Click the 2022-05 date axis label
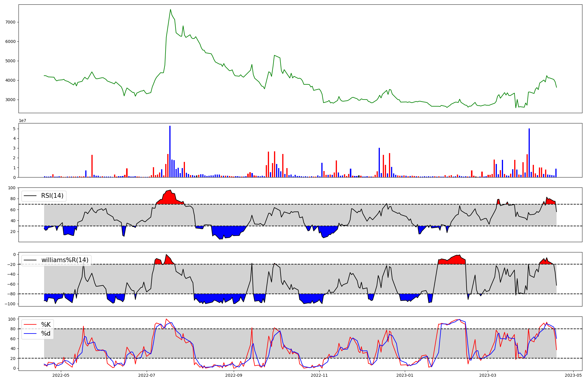 pyautogui.click(x=61, y=375)
